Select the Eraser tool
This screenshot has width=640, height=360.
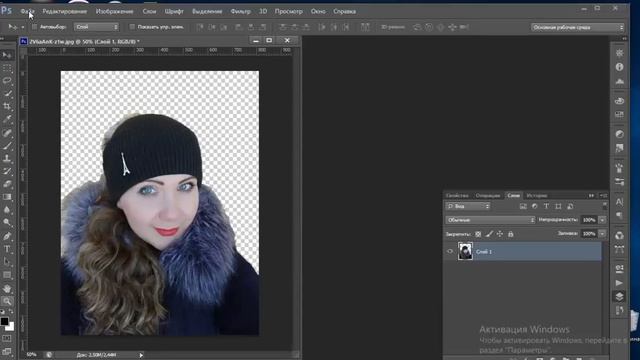click(7, 184)
